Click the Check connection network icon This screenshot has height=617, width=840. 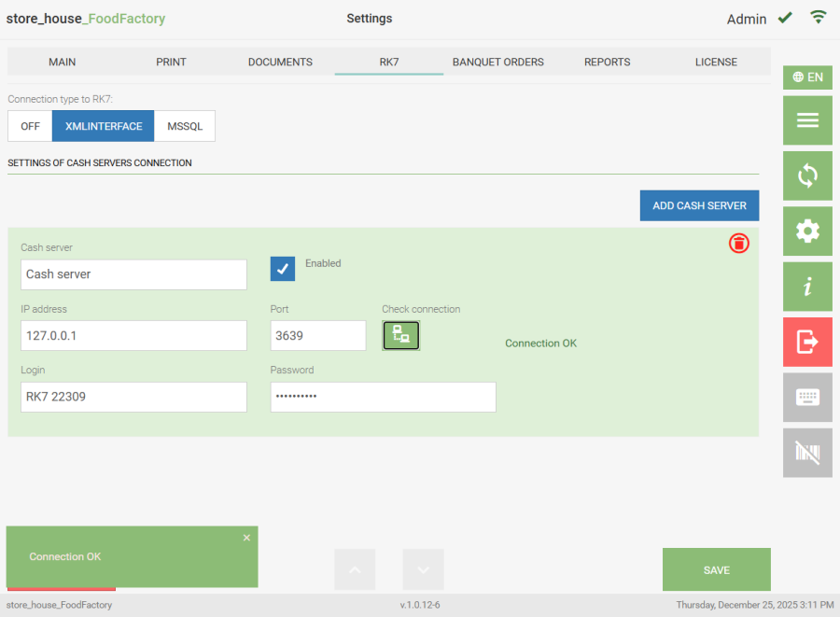tap(401, 335)
